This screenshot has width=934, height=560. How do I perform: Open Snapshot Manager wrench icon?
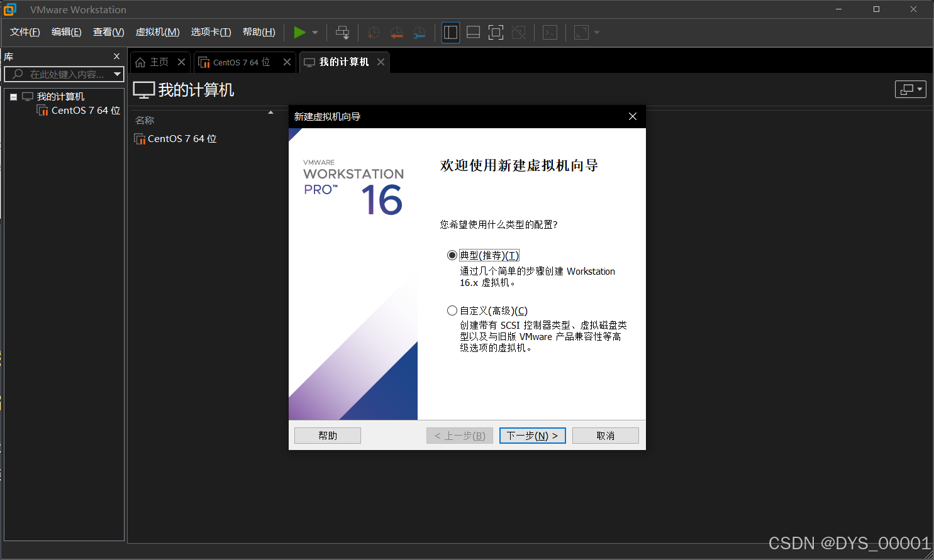pos(419,33)
